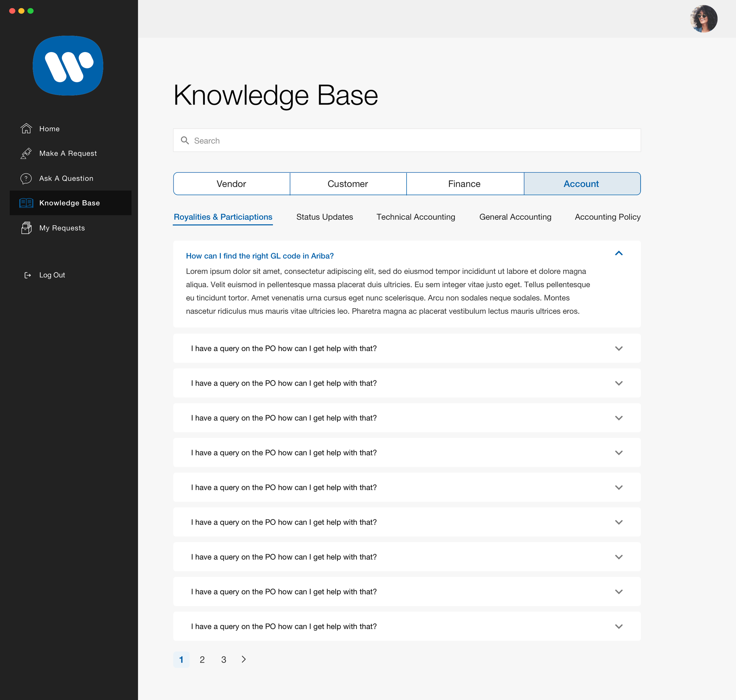Viewport: 736px width, 700px height.
Task: Collapse the GL code in Ariba answer
Action: (x=619, y=253)
